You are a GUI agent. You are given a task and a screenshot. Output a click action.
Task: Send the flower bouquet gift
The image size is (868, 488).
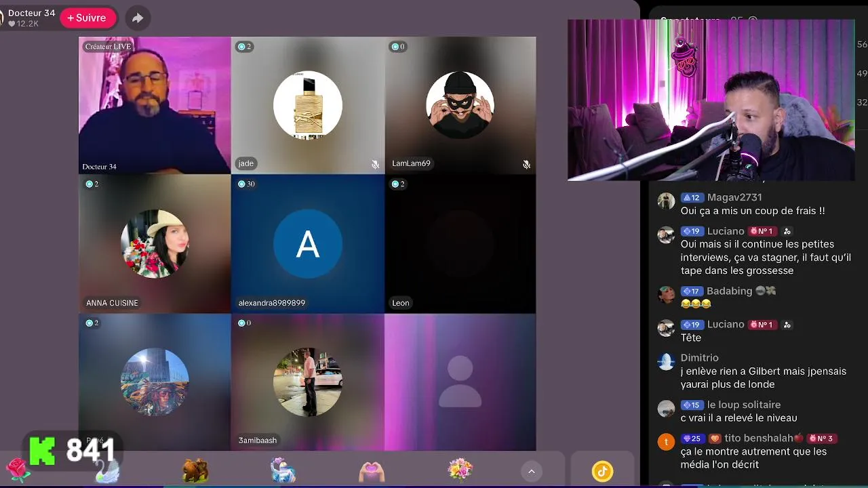coord(460,470)
